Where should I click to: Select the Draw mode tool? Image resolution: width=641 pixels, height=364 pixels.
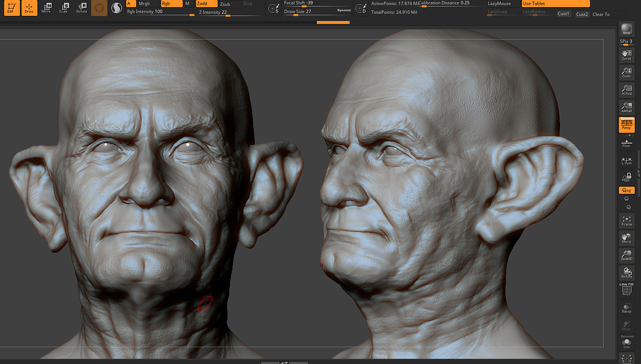coord(29,8)
